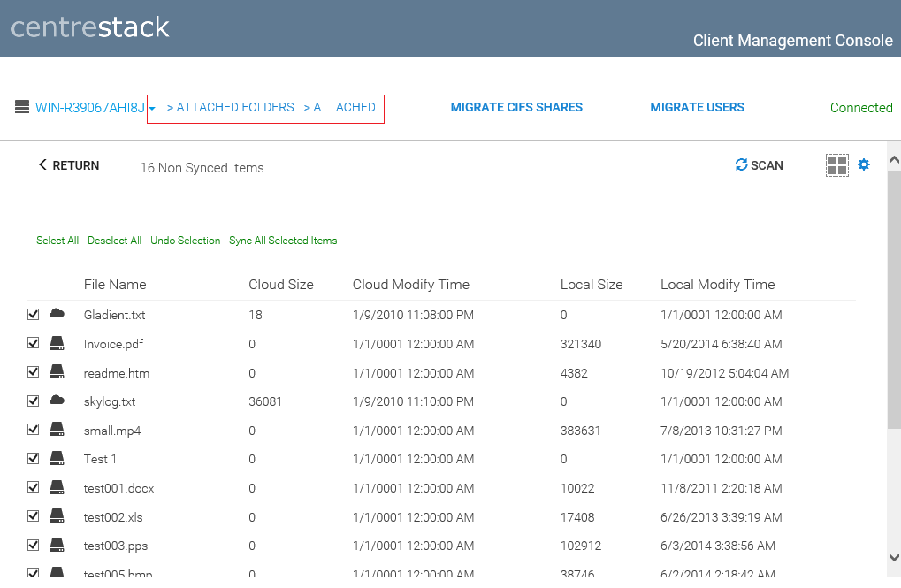Click cloud size value 36081
The width and height of the screenshot is (901, 588).
pos(265,401)
